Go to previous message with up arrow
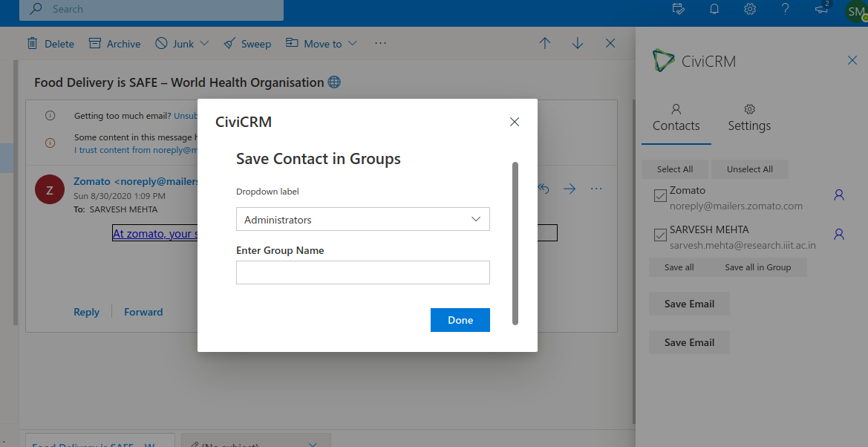The width and height of the screenshot is (868, 447). pyautogui.click(x=545, y=43)
